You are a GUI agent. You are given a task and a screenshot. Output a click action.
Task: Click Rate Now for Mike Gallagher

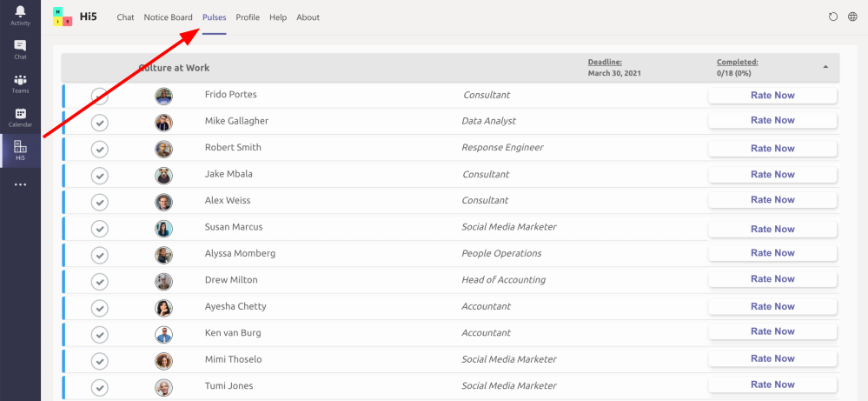tap(772, 121)
